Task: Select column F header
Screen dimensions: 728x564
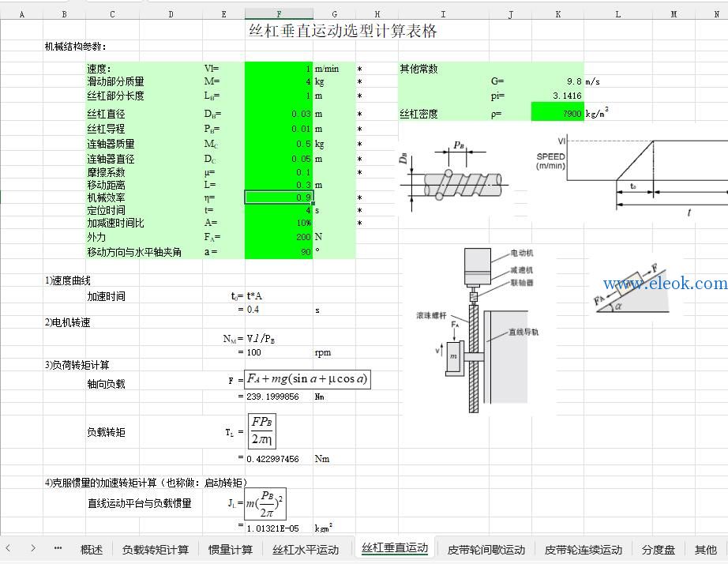Action: pyautogui.click(x=279, y=14)
